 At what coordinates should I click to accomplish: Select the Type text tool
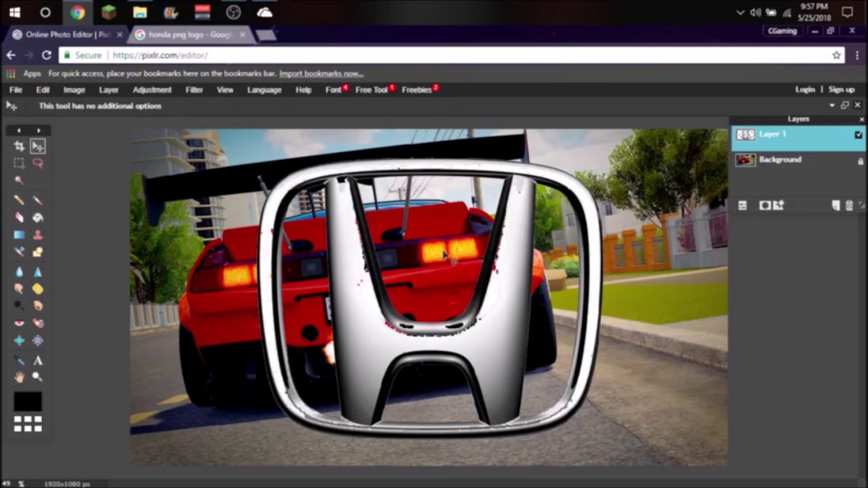pos(37,361)
